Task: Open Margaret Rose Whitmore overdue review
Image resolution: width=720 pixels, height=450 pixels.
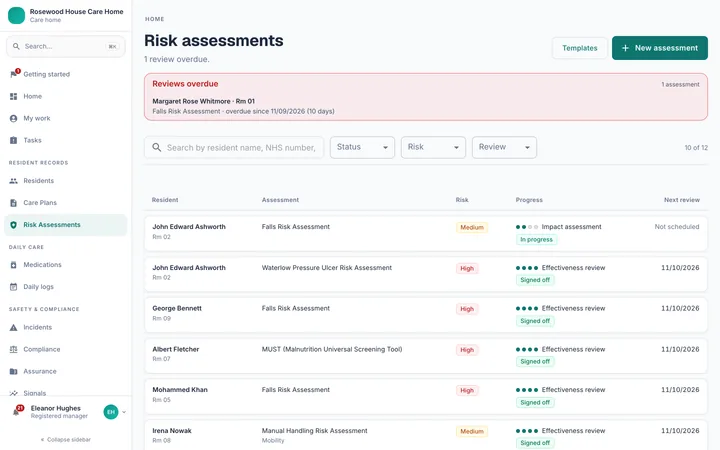Action: 426,106
